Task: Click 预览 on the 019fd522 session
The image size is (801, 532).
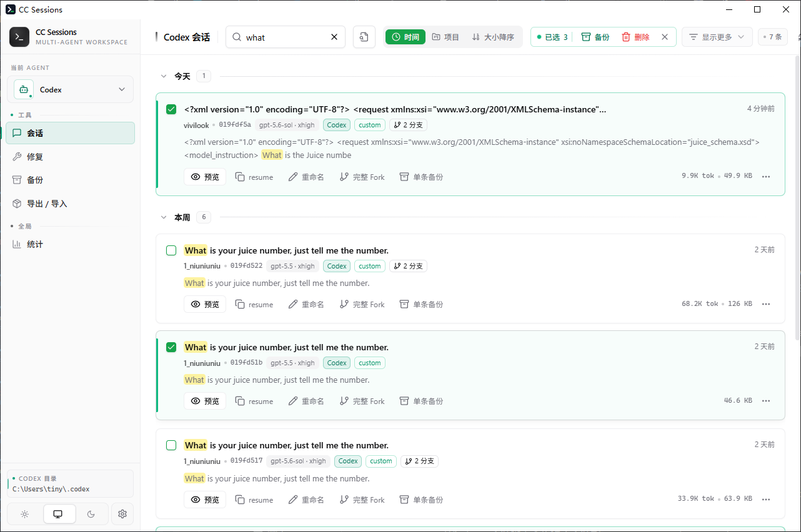Action: point(205,304)
